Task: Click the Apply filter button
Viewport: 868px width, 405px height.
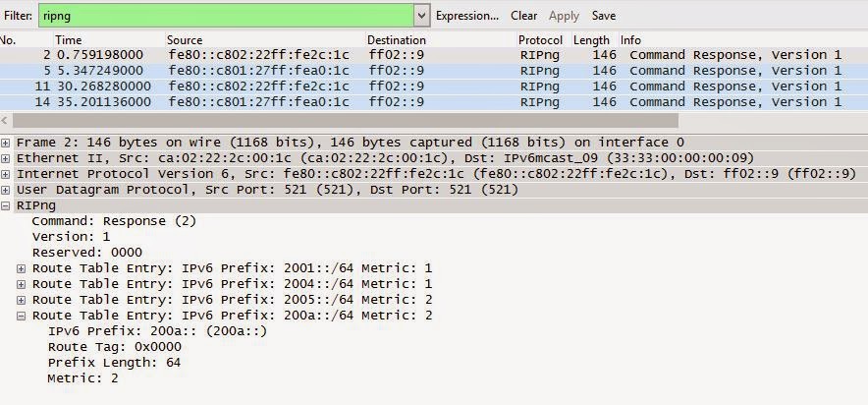Action: [x=564, y=16]
